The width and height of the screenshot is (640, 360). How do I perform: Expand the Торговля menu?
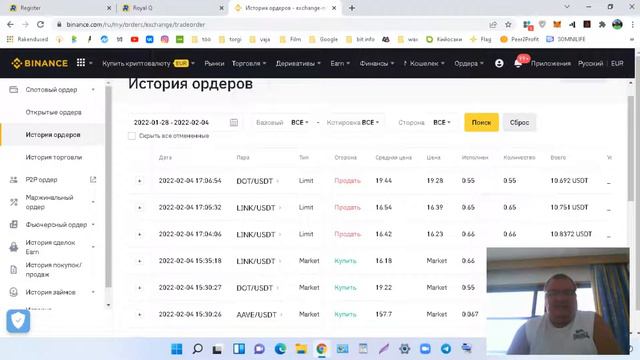(x=249, y=63)
